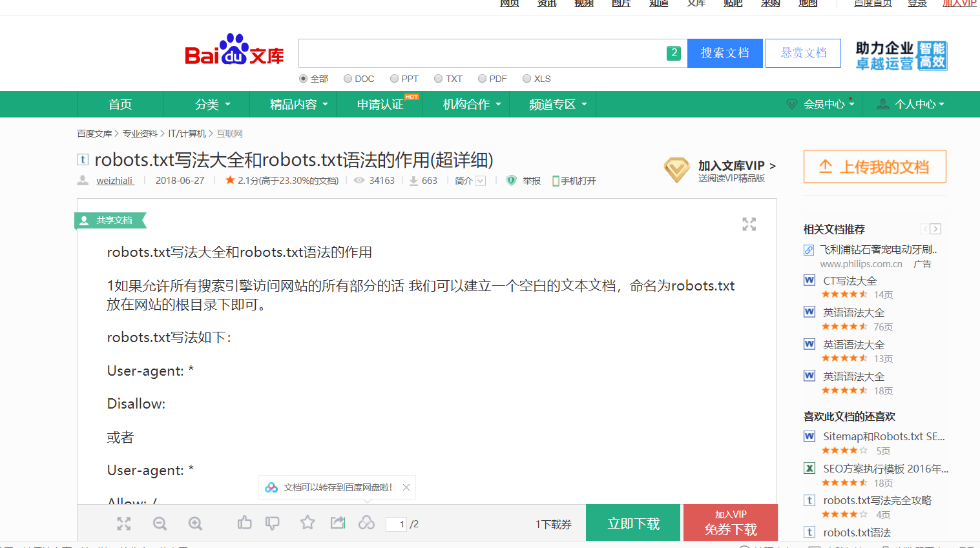This screenshot has width=980, height=548.
Task: Click 百度文库 breadcrumb link
Action: [x=94, y=134]
